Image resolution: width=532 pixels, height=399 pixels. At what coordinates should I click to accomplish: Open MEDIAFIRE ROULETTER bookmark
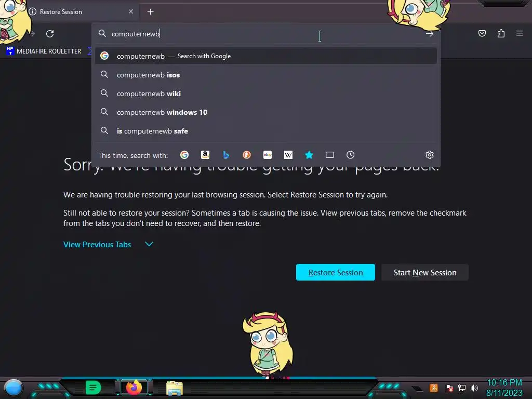(44, 51)
